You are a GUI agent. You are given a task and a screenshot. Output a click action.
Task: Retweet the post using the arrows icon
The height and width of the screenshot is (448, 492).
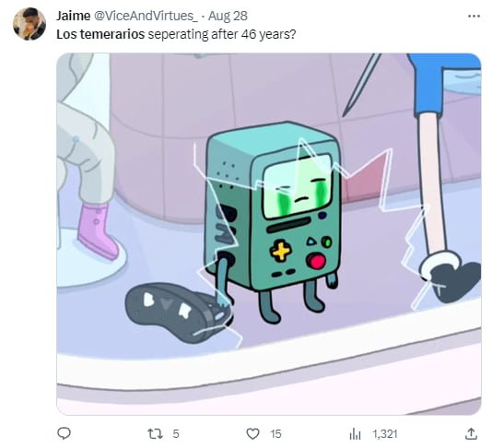click(156, 434)
